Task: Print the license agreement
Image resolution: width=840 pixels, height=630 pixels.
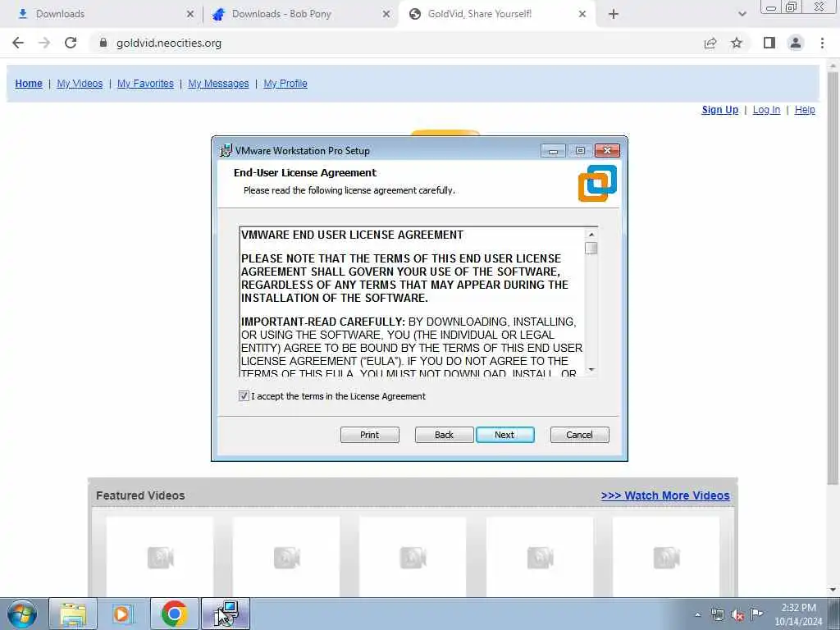Action: click(x=370, y=435)
